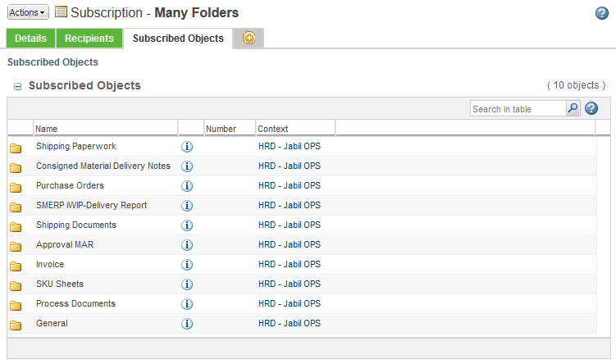616x364 pixels.
Task: Select the Subscribed Objects tab
Action: (x=178, y=38)
